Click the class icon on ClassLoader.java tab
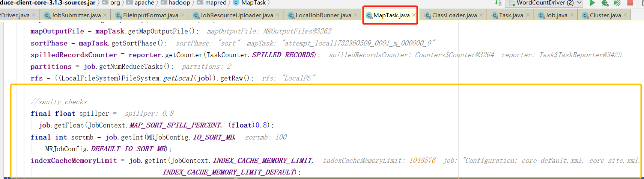 coord(428,15)
